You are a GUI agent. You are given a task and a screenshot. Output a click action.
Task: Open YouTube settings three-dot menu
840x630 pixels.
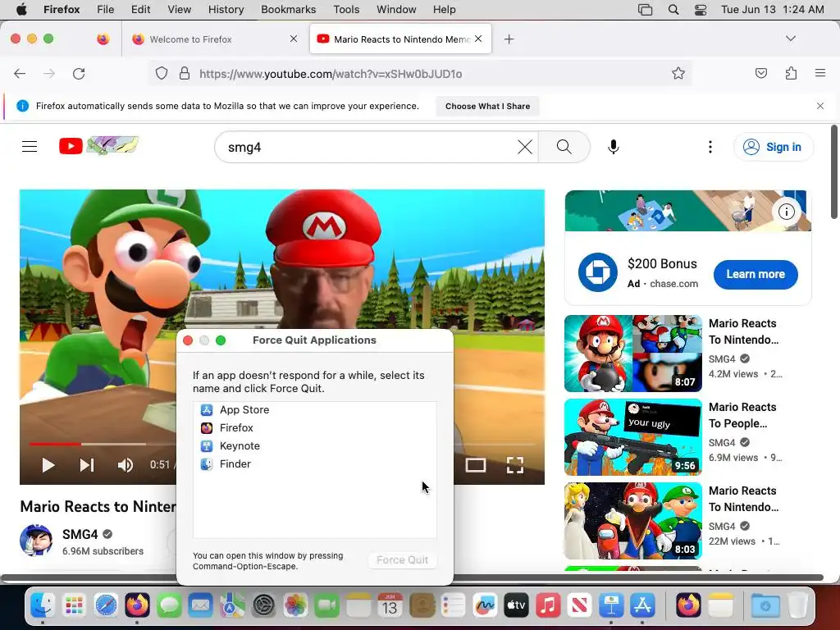pos(710,147)
